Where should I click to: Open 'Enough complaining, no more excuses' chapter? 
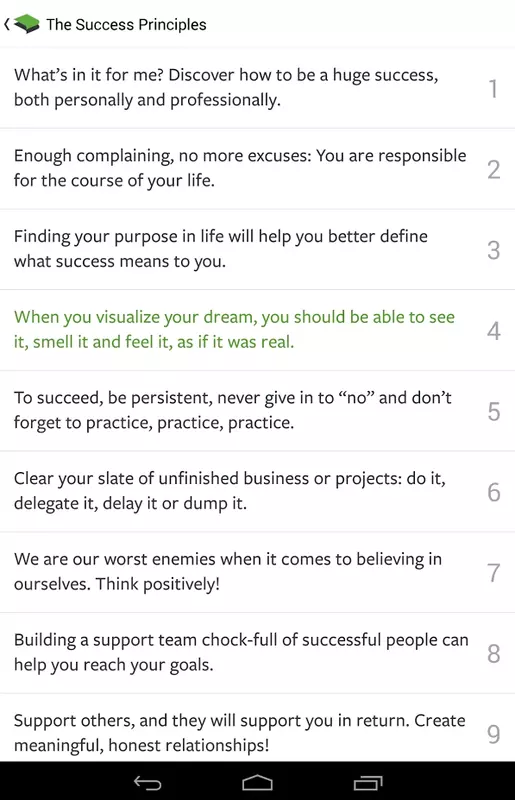257,168
